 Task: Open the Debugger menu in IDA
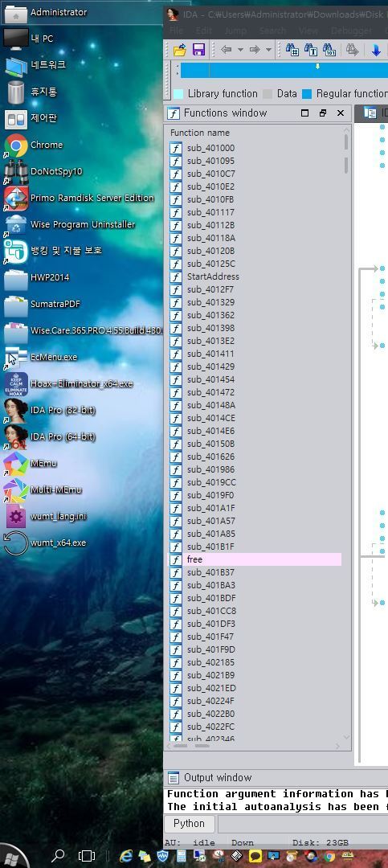point(352,31)
